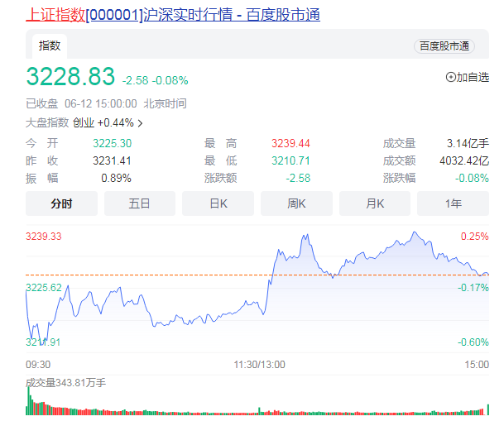
Task: Click the 11:30/13:00 time axis label
Action: click(x=257, y=364)
